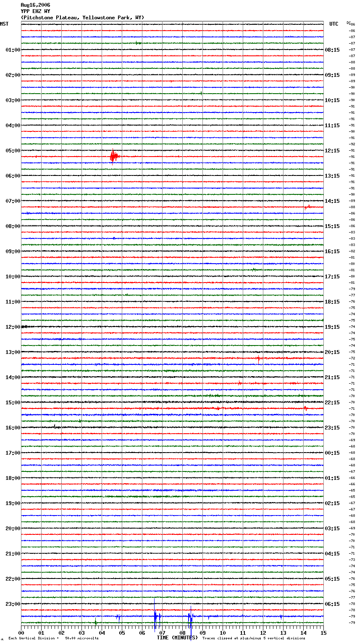The height and width of the screenshot is (644, 357).
Task: Click the 06:00 MST time label
Action: (13, 176)
